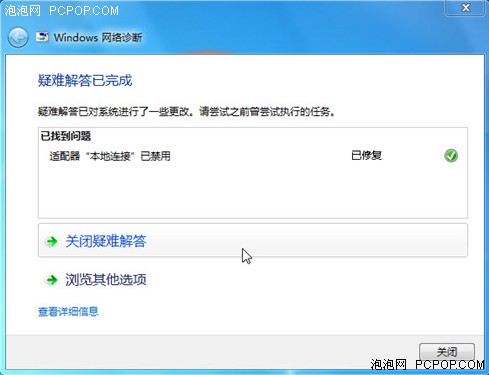Select 浏览其他选项

coord(106,280)
